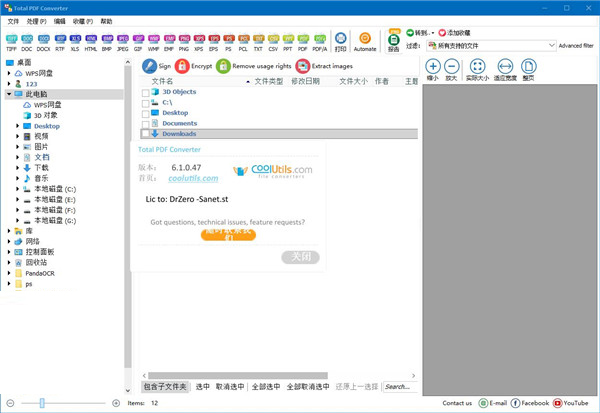Collapse the 此电脑 tree node
600x413 pixels.
click(x=9, y=94)
